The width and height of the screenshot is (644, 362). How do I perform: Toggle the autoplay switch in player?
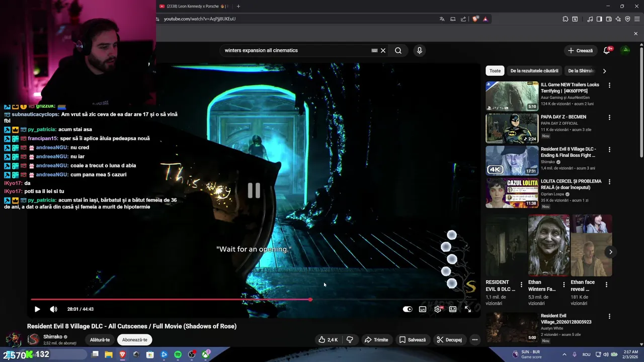pyautogui.click(x=408, y=309)
